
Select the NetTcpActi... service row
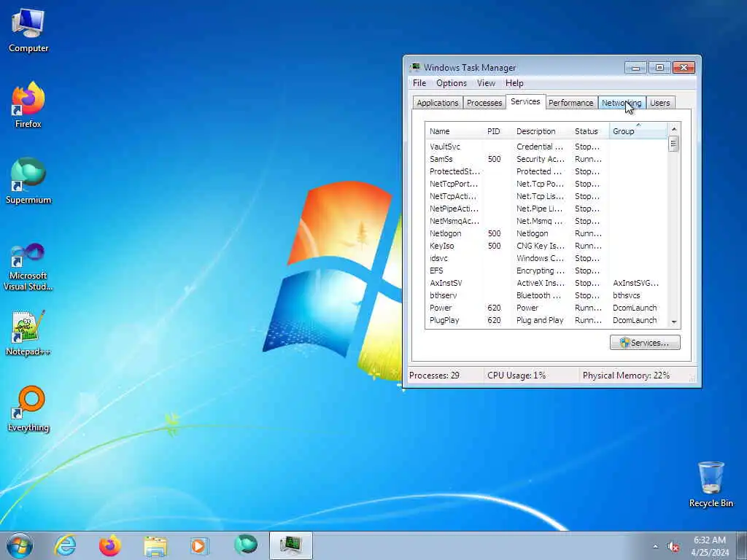(x=546, y=196)
